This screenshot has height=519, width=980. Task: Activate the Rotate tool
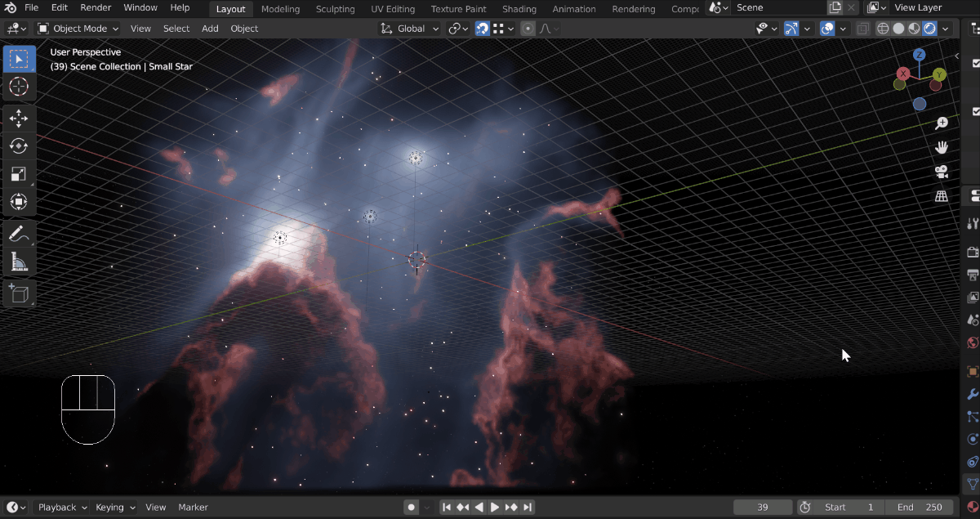click(19, 146)
